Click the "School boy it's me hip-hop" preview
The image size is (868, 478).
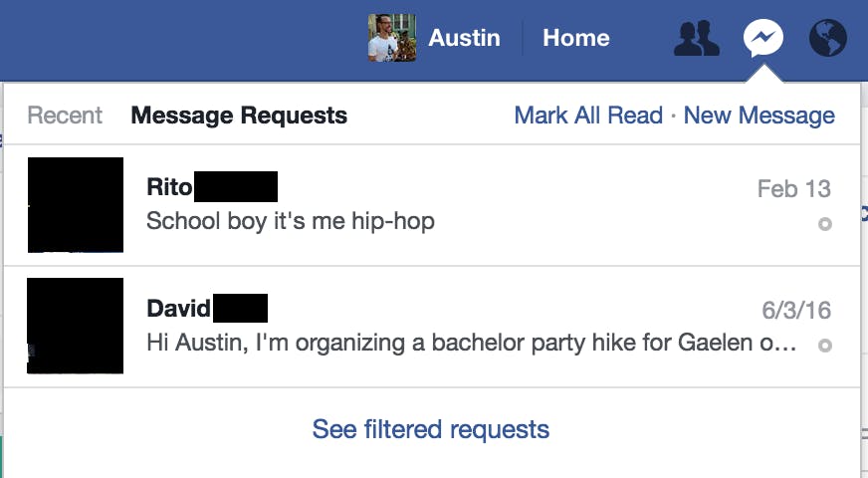[291, 221]
